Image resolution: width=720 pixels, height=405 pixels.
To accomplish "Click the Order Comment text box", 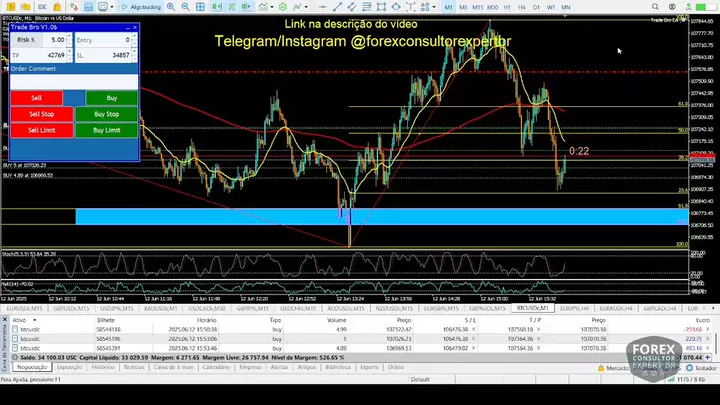I will [x=74, y=82].
